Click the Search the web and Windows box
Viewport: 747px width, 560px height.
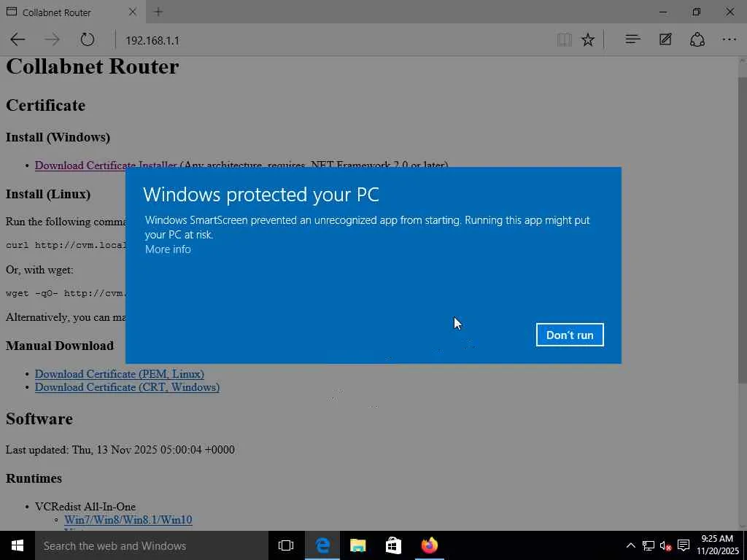pyautogui.click(x=152, y=545)
